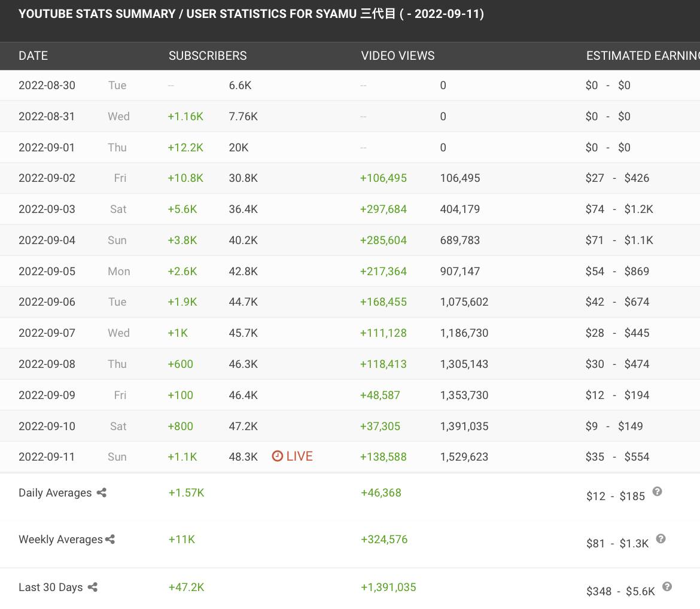This screenshot has width=700, height=609.
Task: Click the YouTube Stats Summary heading
Action: coord(251,14)
